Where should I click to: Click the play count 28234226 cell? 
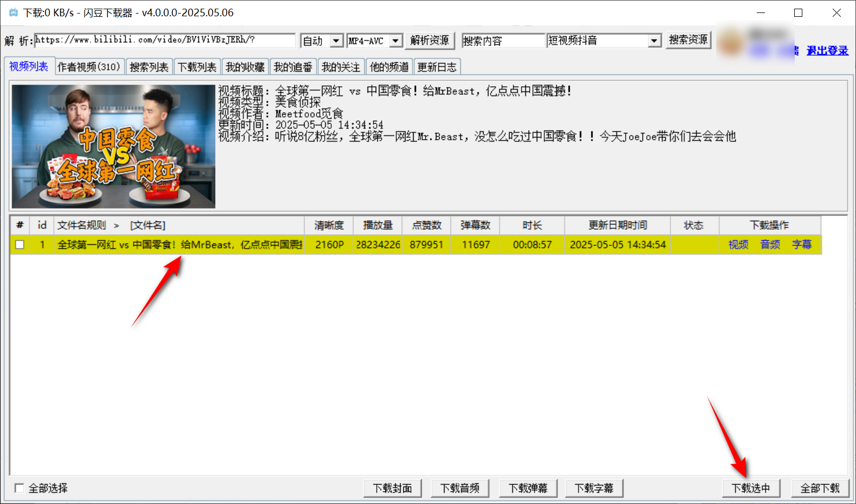coord(378,244)
